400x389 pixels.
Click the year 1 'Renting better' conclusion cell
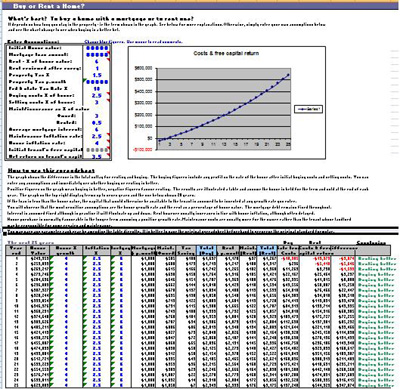377,259
